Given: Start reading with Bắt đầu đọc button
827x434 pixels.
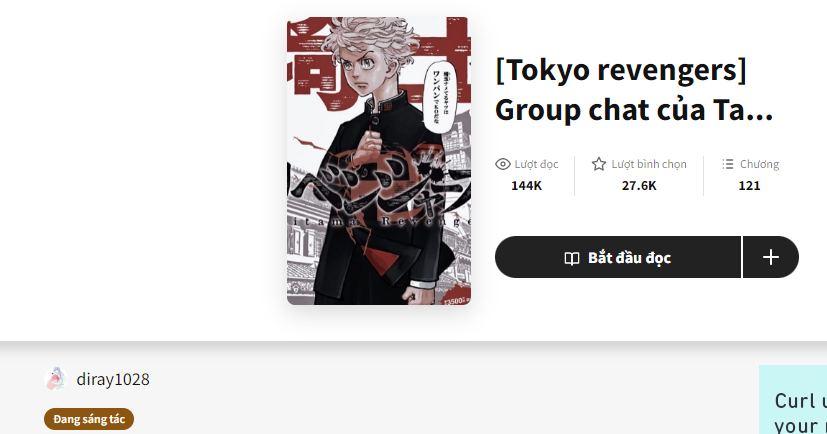Looking at the screenshot, I should tap(618, 257).
